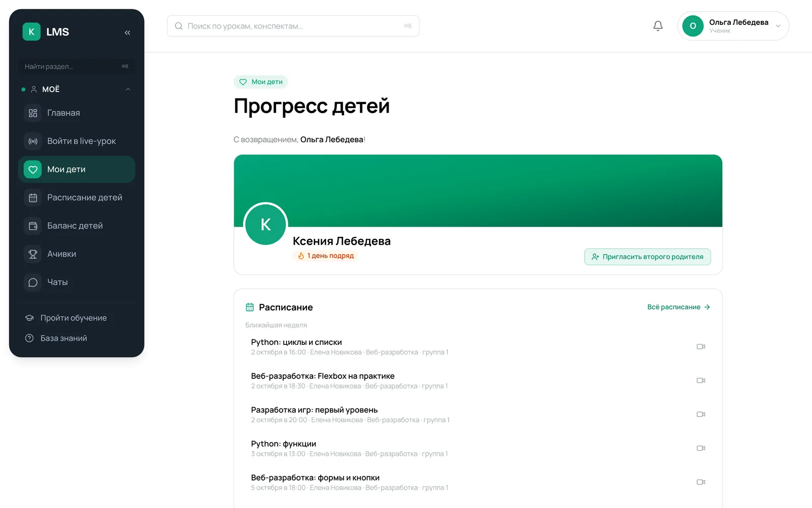Collapse the sidebar with double-chevron icon
Image resolution: width=812 pixels, height=508 pixels.
coord(127,33)
